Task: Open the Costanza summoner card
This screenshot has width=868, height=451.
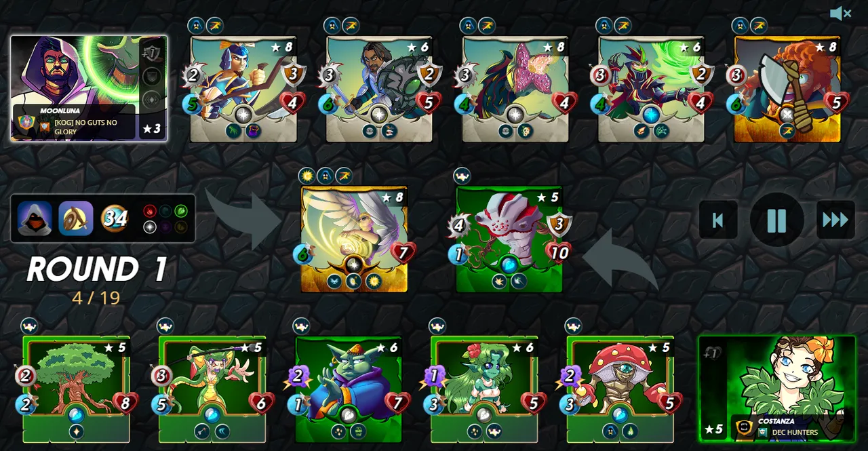Action: click(777, 389)
